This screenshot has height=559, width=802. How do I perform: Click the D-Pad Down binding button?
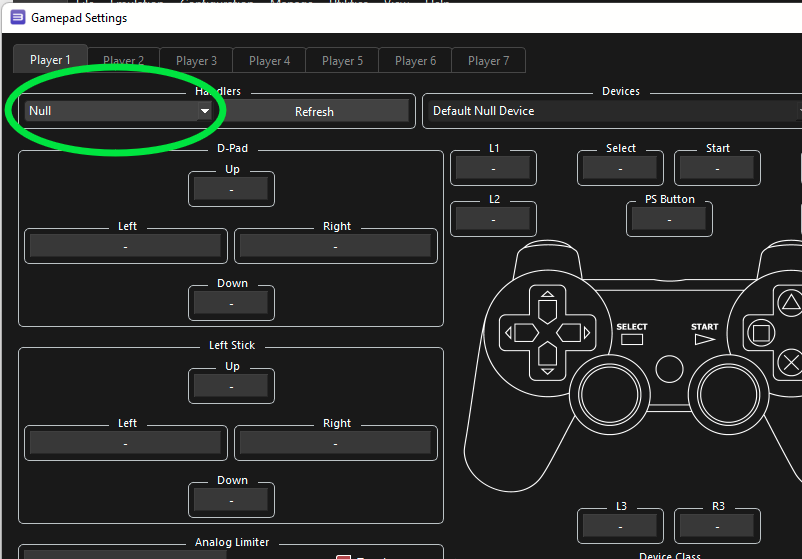point(231,304)
